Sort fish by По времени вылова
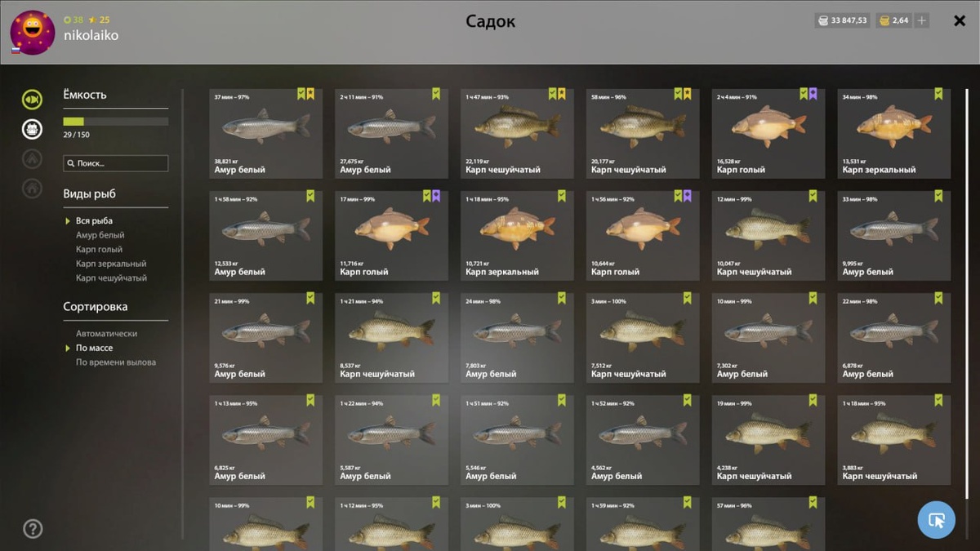Viewport: 980px width, 551px height. pyautogui.click(x=116, y=362)
